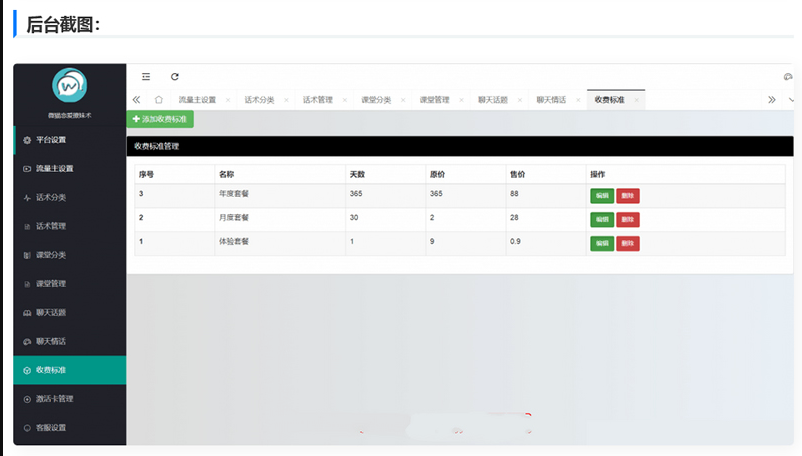802x456 pixels.
Task: Click the 售价 value 88
Action: 514,194
